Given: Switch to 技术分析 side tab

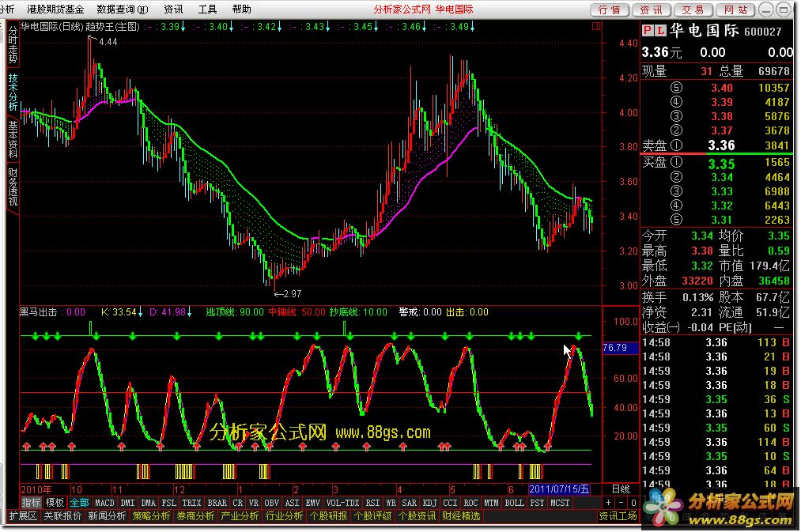Looking at the screenshot, I should click(x=13, y=92).
